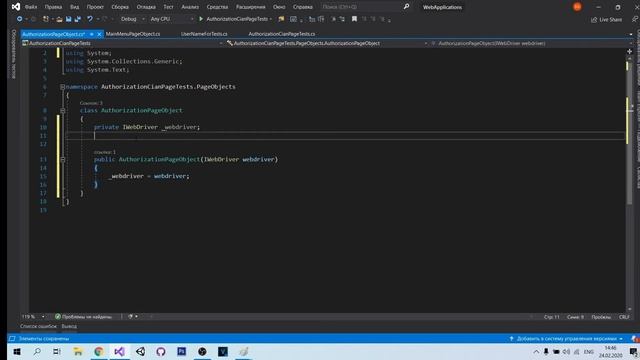Image resolution: width=640 pixels, height=360 pixels.
Task: Open the Анализ menu
Action: (190, 7)
